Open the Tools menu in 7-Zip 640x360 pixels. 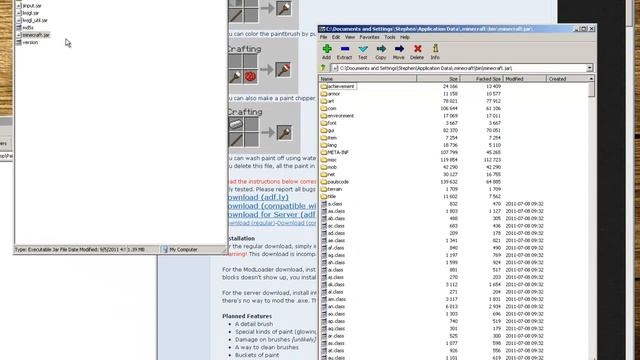[x=390, y=37]
